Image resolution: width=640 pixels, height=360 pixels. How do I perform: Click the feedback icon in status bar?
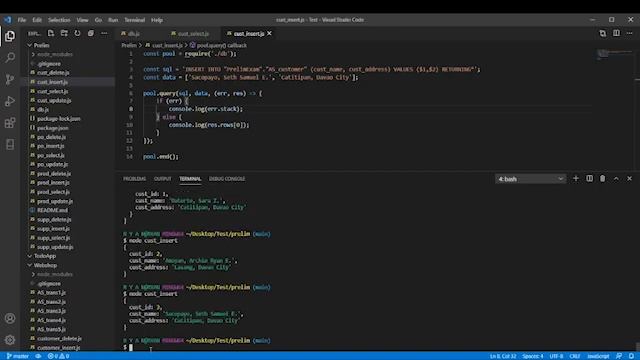[x=619, y=356]
